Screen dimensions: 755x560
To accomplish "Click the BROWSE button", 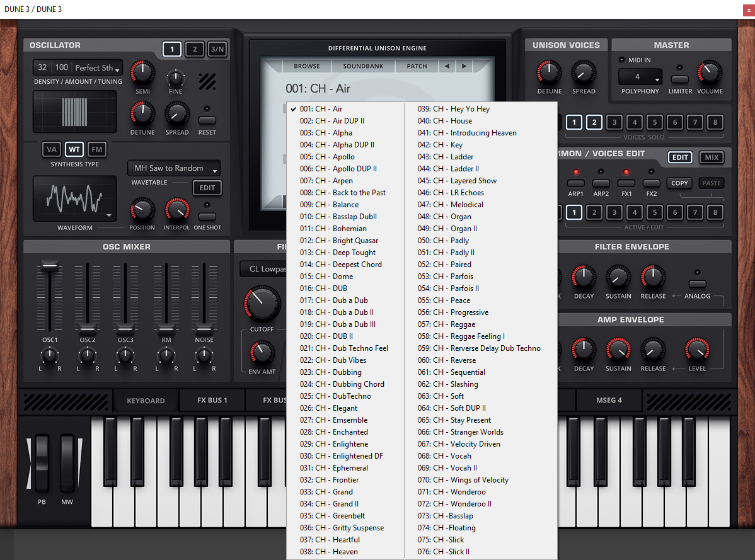I will point(307,66).
